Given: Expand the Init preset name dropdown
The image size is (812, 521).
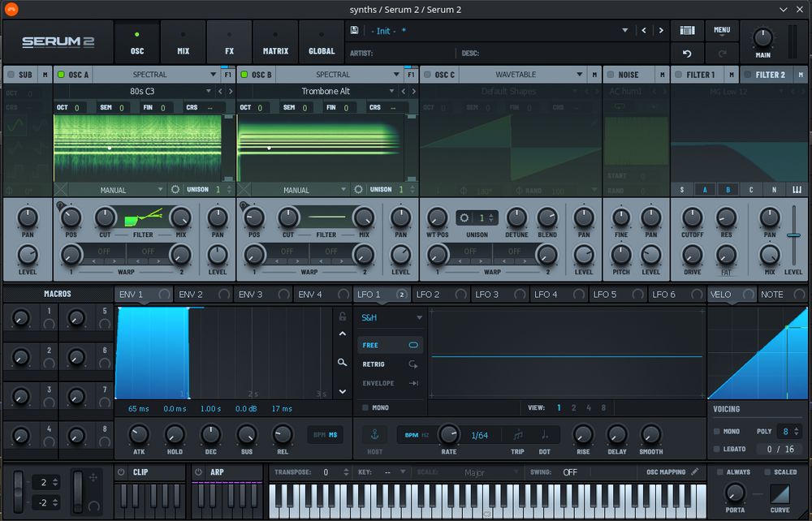Looking at the screenshot, I should [624, 31].
